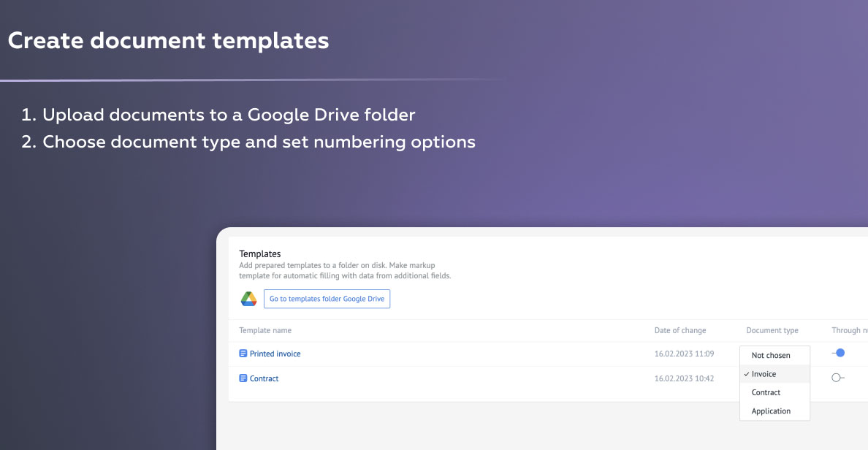The image size is (868, 450).
Task: Click the 16.02.2023 11:09 date cell
Action: click(x=684, y=354)
